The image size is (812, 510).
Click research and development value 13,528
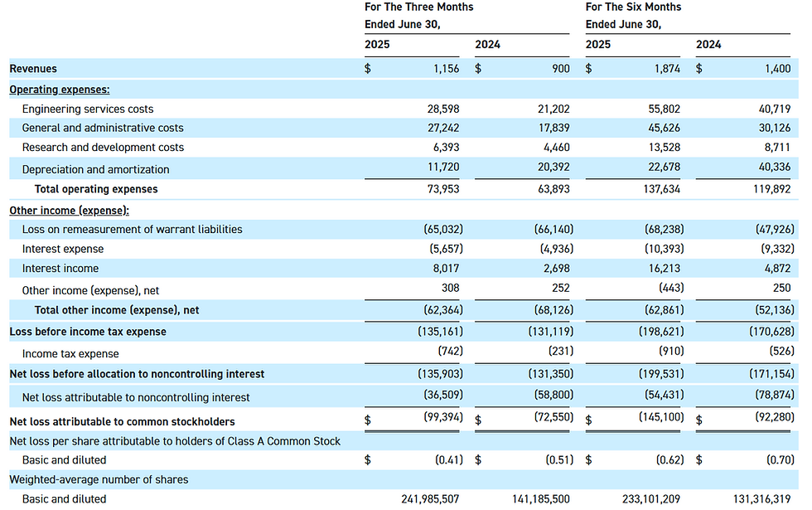pyautogui.click(x=665, y=148)
